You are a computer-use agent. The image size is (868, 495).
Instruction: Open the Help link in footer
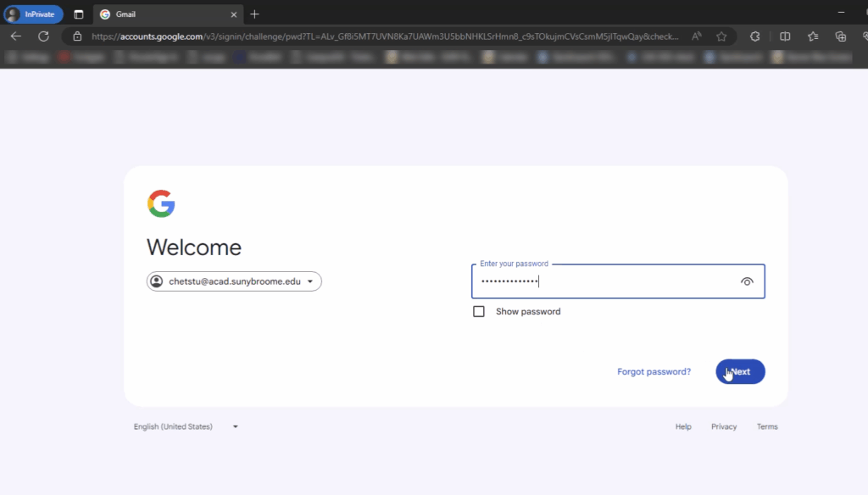pyautogui.click(x=683, y=427)
